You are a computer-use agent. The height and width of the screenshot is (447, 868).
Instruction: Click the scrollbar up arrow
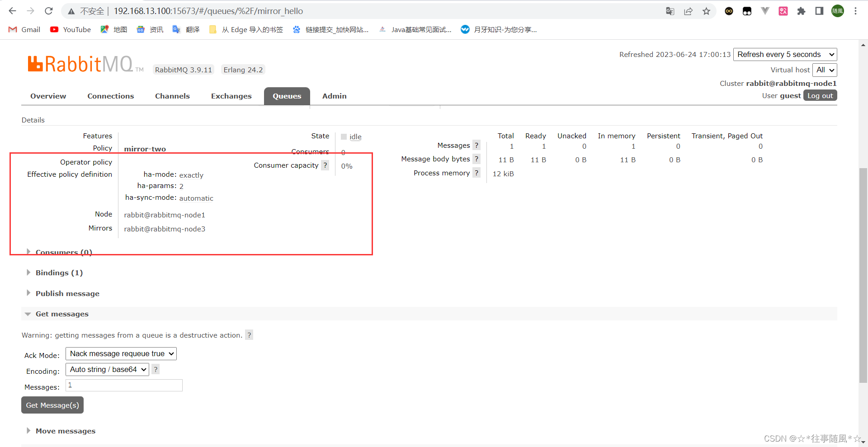point(863,44)
